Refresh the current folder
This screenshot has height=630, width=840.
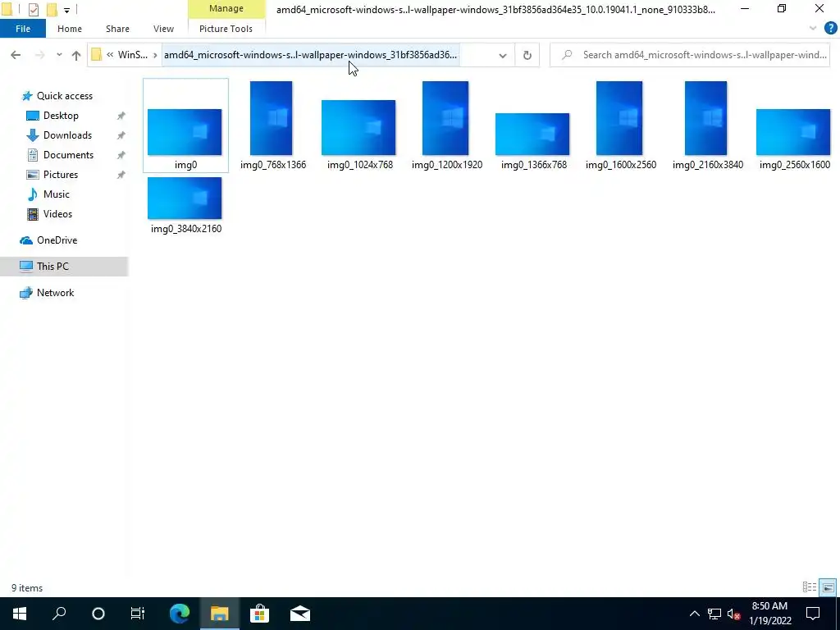click(527, 55)
